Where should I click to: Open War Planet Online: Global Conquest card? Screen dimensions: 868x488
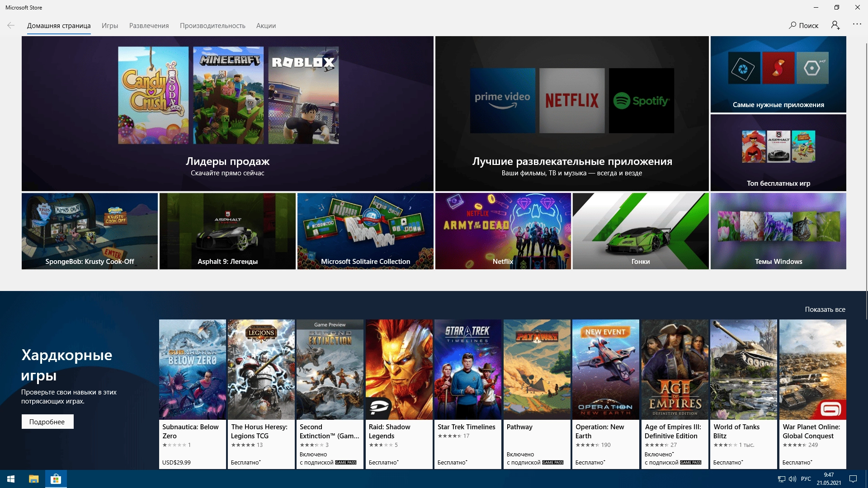[813, 394]
